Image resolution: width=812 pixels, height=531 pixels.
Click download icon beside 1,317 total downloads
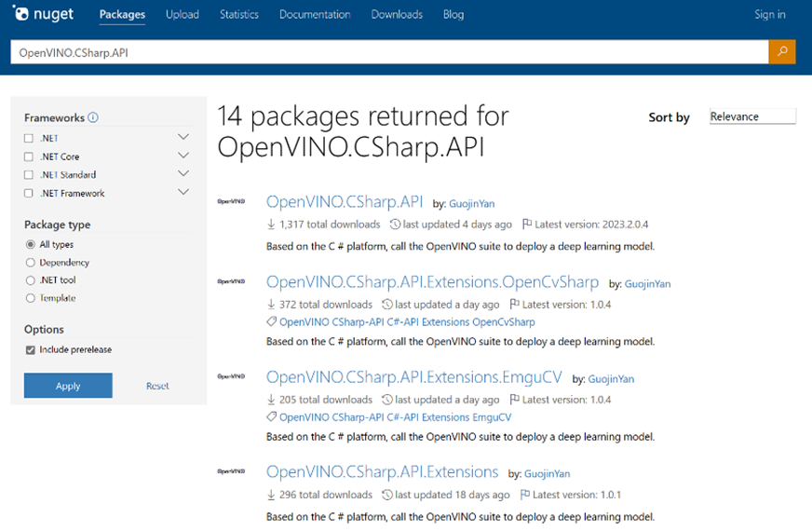click(271, 225)
